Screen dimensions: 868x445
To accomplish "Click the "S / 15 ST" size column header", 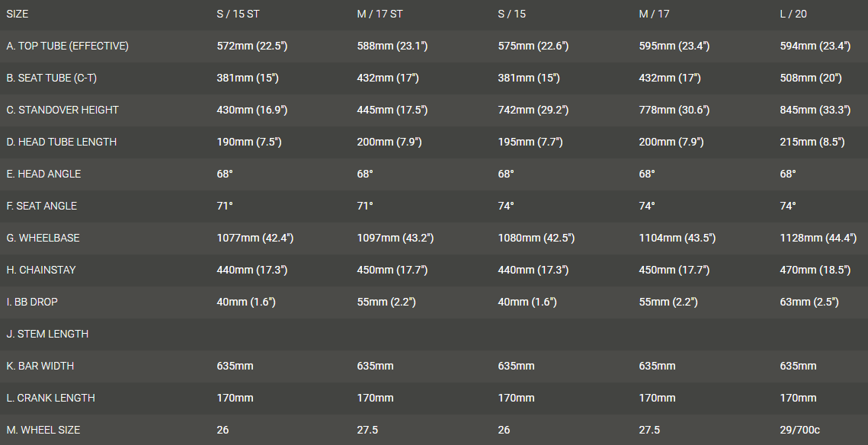I will coord(239,14).
